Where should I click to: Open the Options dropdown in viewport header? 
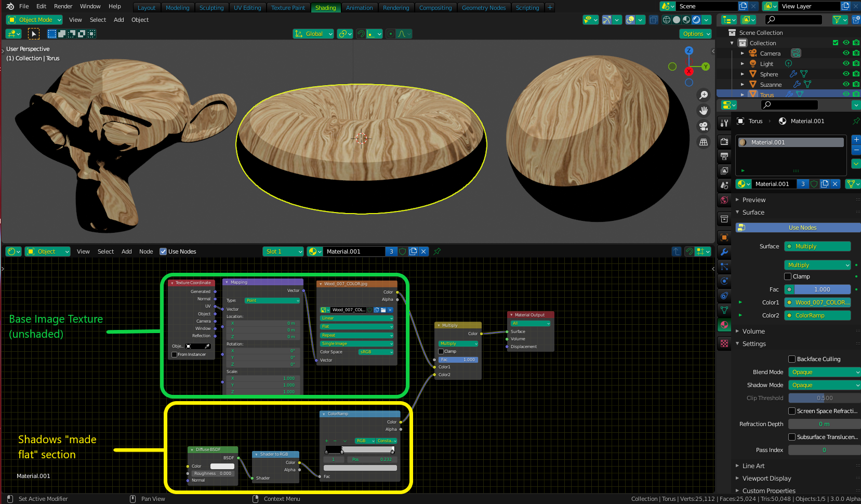click(x=696, y=34)
